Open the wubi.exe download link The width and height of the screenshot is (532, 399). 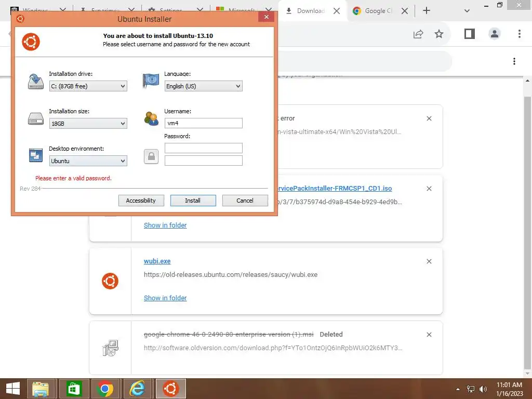[x=157, y=261]
